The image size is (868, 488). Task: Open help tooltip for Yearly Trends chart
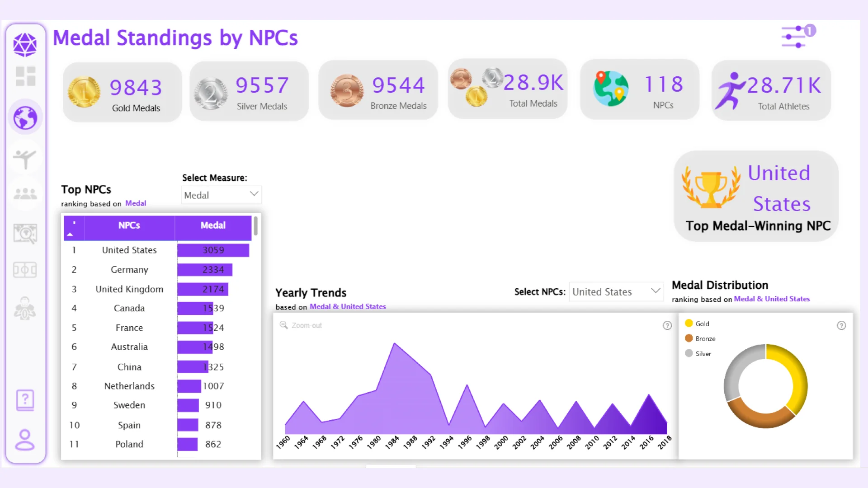click(x=667, y=325)
